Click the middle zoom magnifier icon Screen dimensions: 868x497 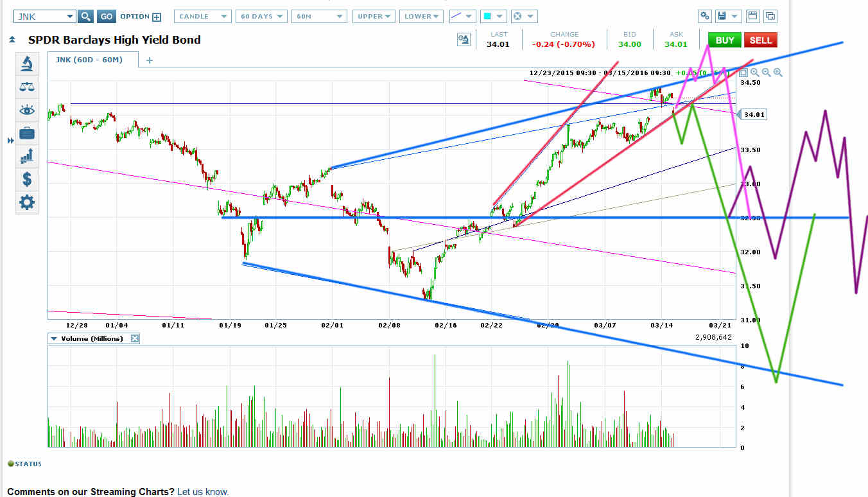pyautogui.click(x=766, y=73)
